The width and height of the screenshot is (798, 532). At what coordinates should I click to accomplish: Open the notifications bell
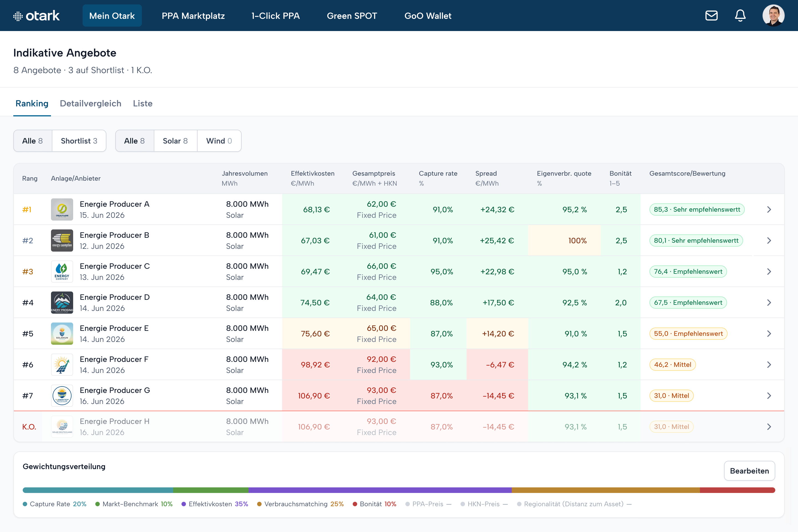(740, 16)
